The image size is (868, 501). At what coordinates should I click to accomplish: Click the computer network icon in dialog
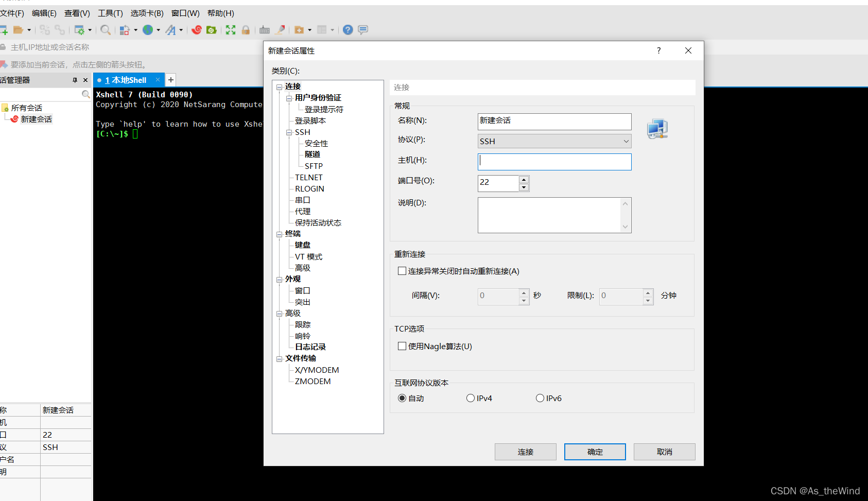pyautogui.click(x=657, y=129)
